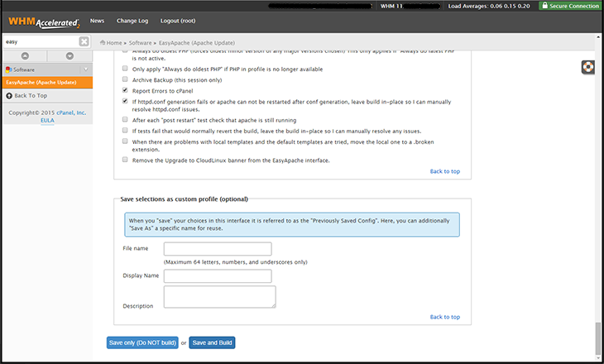Click the sidebar scroll up arrow

25,56
